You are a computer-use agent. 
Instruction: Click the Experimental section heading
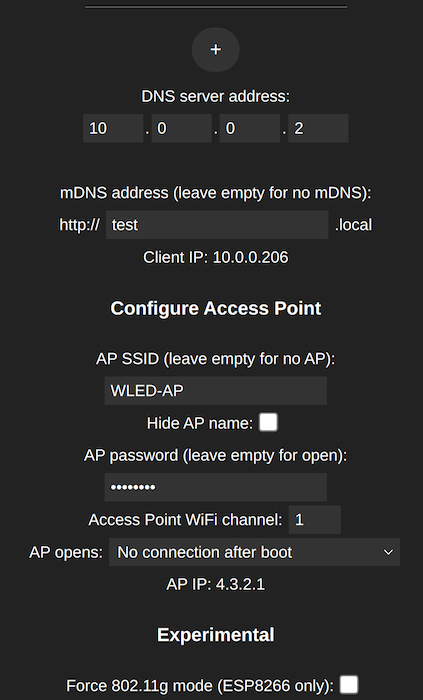216,635
